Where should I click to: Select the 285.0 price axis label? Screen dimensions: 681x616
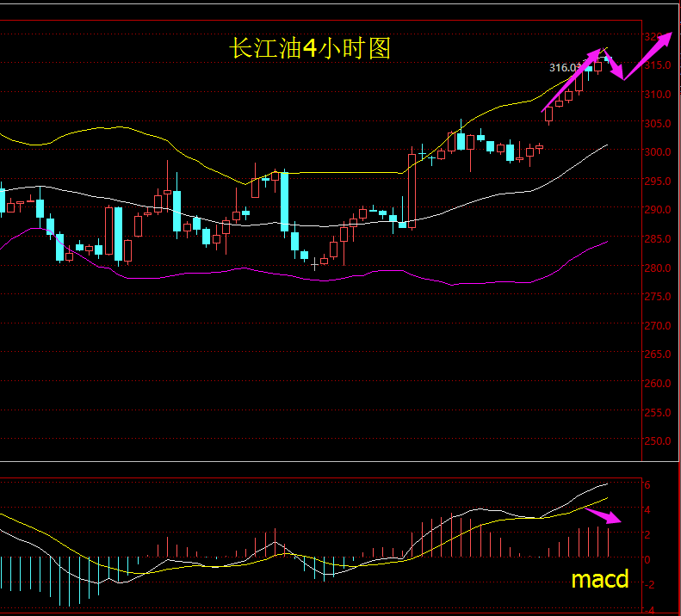coord(659,239)
